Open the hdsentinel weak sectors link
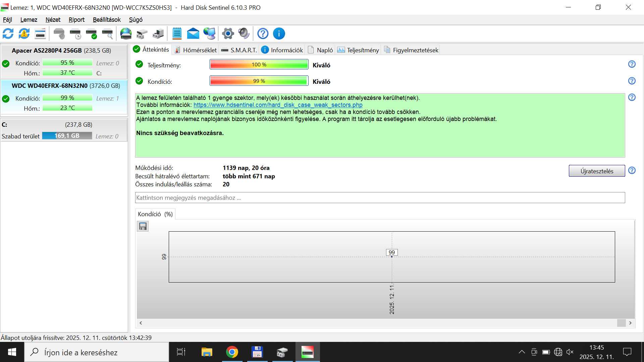Screen dimensions: 644x362 coord(278,105)
